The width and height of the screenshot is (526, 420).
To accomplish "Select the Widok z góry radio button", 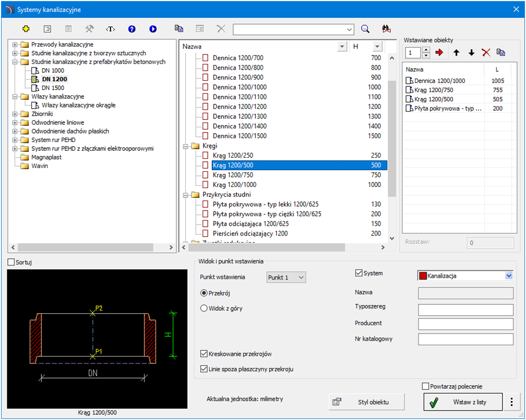I will click(205, 308).
